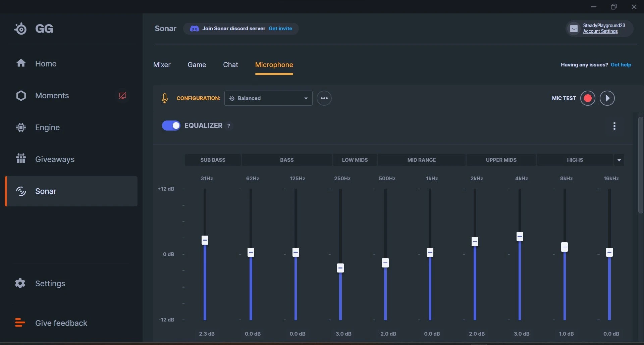Click the vertical scrollbar on the right
Image resolution: width=644 pixels, height=345 pixels.
point(641,165)
